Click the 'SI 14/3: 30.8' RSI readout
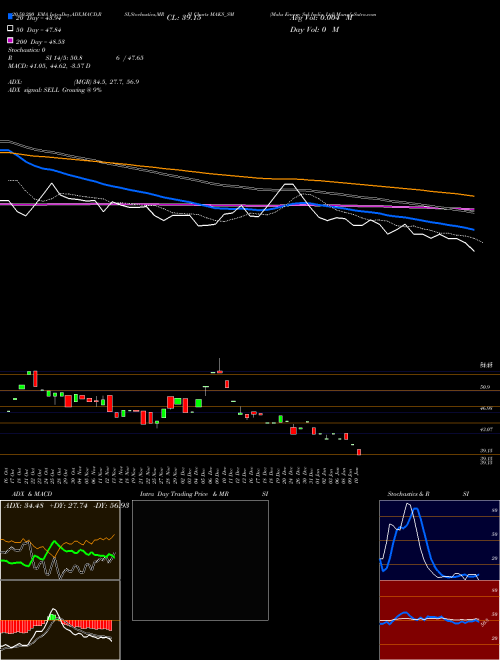 coord(64,58)
